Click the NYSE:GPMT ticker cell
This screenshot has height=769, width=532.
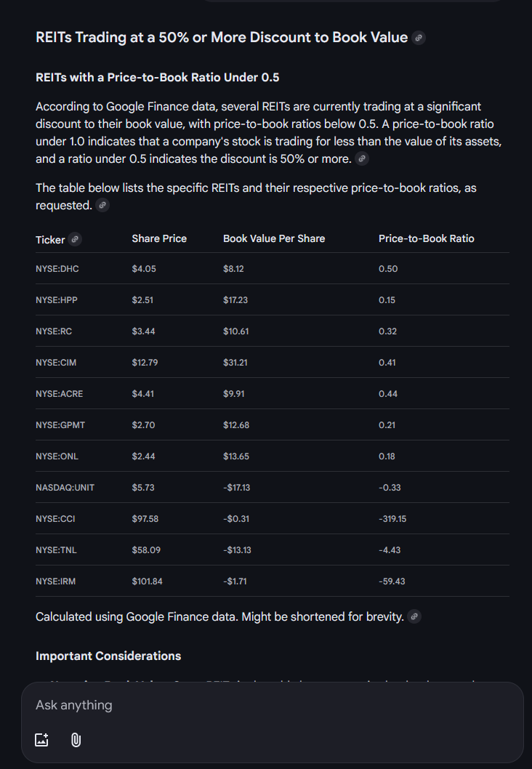[60, 425]
